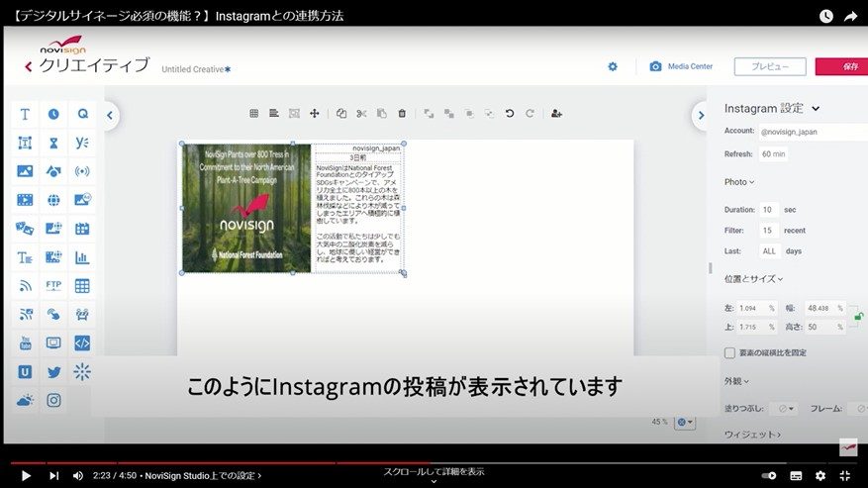868x488 pixels.
Task: Pick the FTP widget
Action: pyautogui.click(x=53, y=286)
